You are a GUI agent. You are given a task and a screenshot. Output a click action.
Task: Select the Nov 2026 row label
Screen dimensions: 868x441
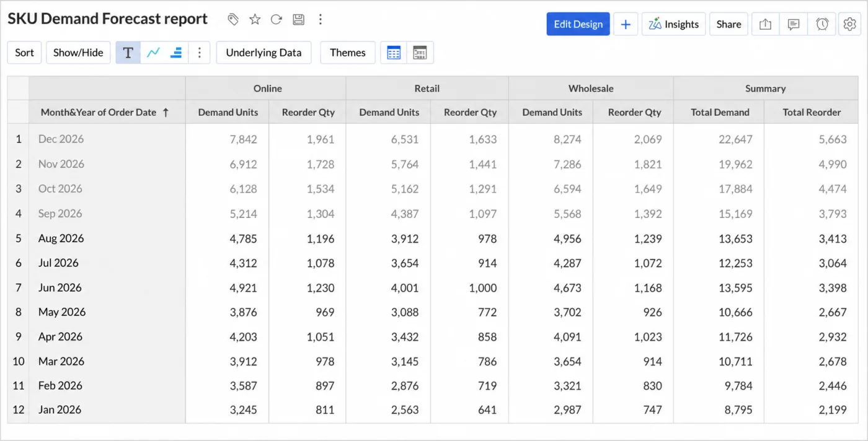(x=61, y=164)
